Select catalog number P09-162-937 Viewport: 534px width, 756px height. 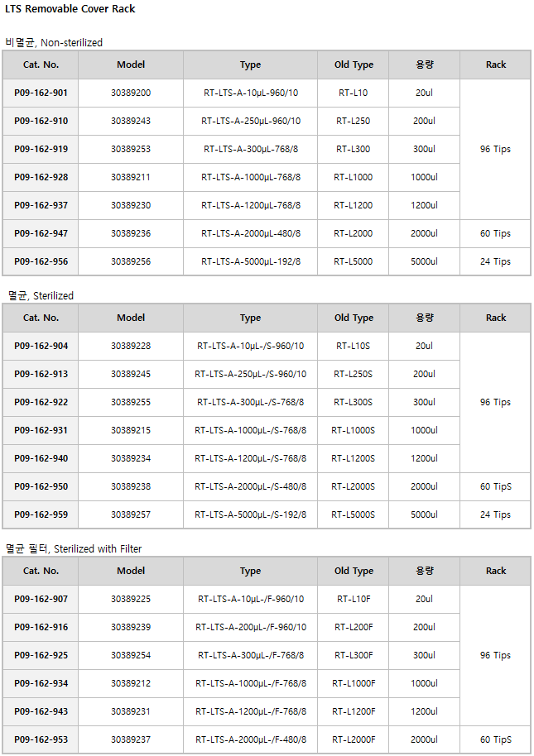point(41,205)
